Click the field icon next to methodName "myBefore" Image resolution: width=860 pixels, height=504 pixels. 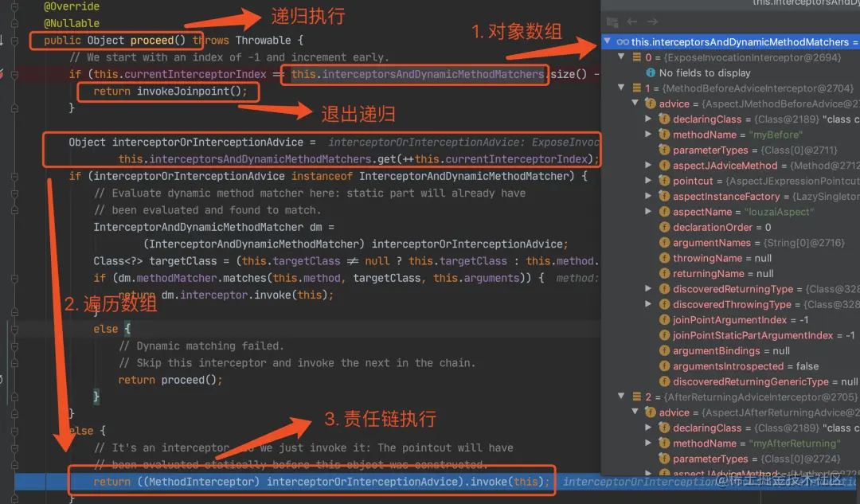(664, 135)
